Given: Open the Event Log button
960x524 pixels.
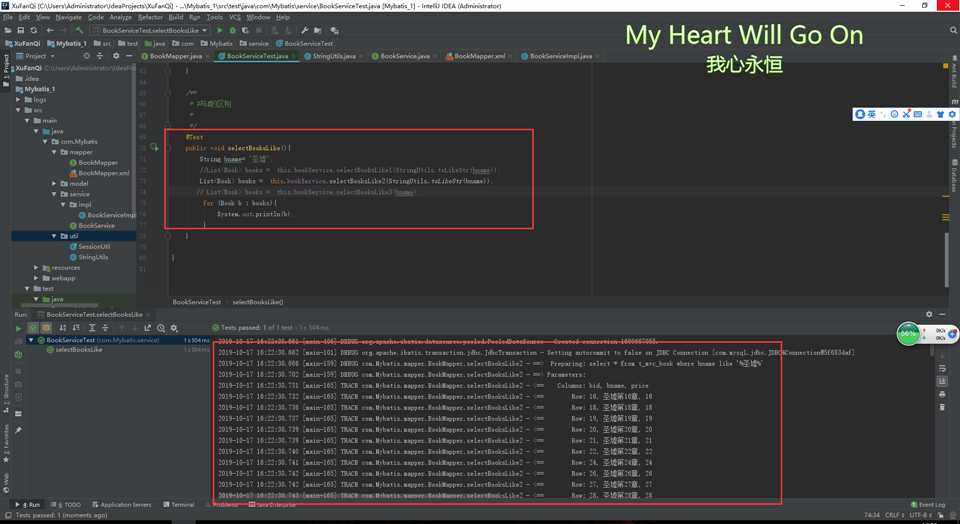Looking at the screenshot, I should pos(928,505).
